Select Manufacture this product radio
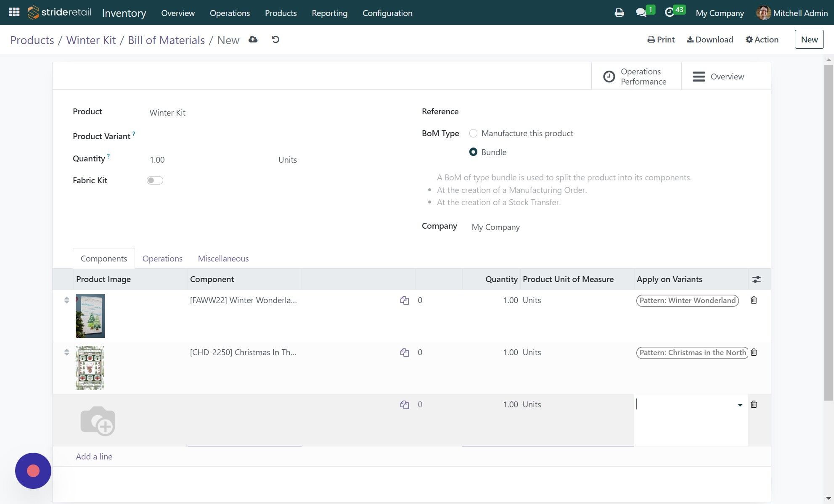The image size is (834, 504). click(473, 133)
